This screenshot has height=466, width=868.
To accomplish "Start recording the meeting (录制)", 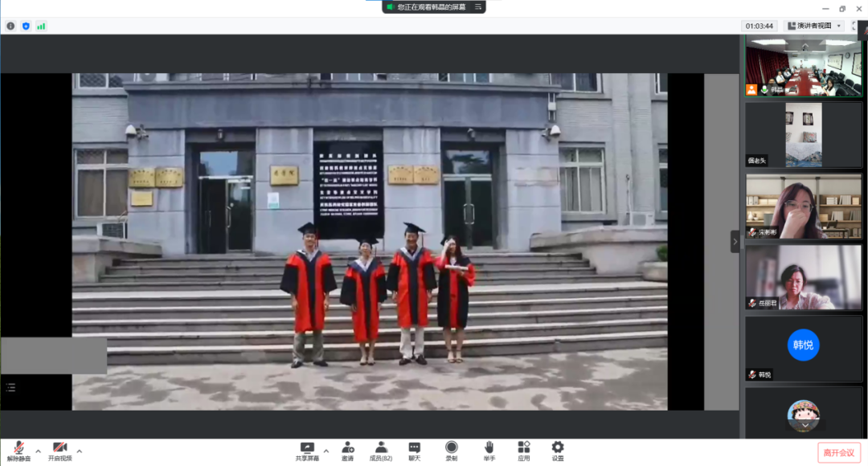I will click(x=452, y=450).
